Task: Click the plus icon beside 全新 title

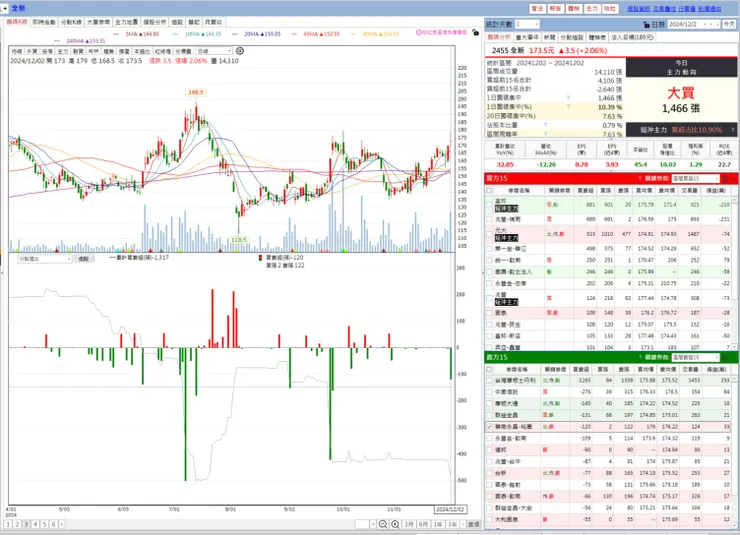Action: [x=4, y=8]
